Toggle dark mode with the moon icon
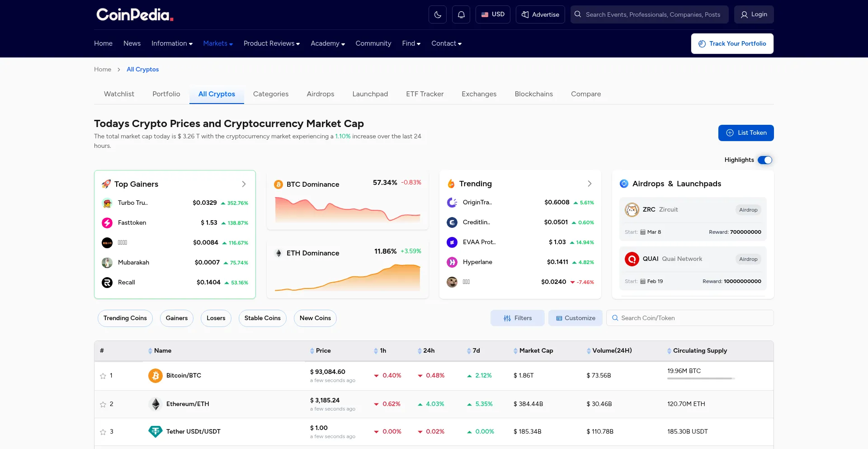 [x=437, y=14]
